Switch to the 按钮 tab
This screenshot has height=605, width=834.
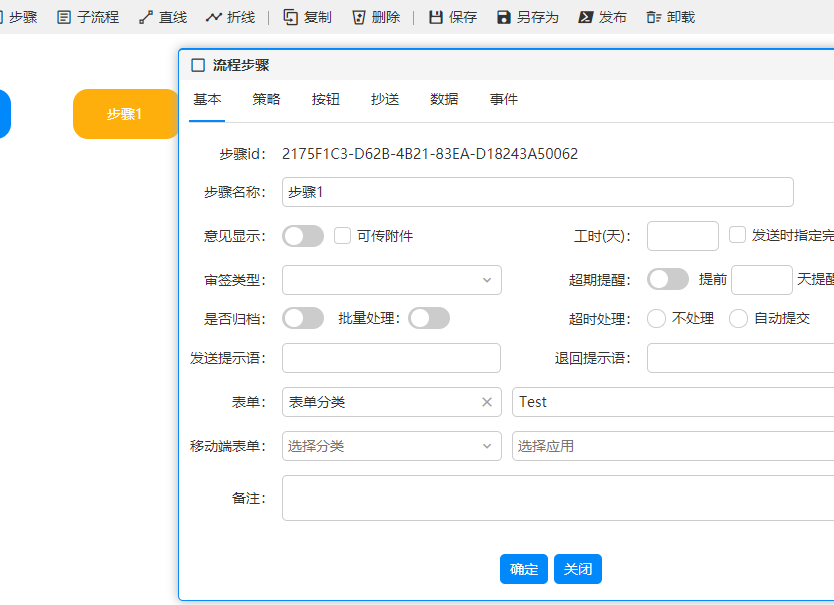pyautogui.click(x=326, y=100)
